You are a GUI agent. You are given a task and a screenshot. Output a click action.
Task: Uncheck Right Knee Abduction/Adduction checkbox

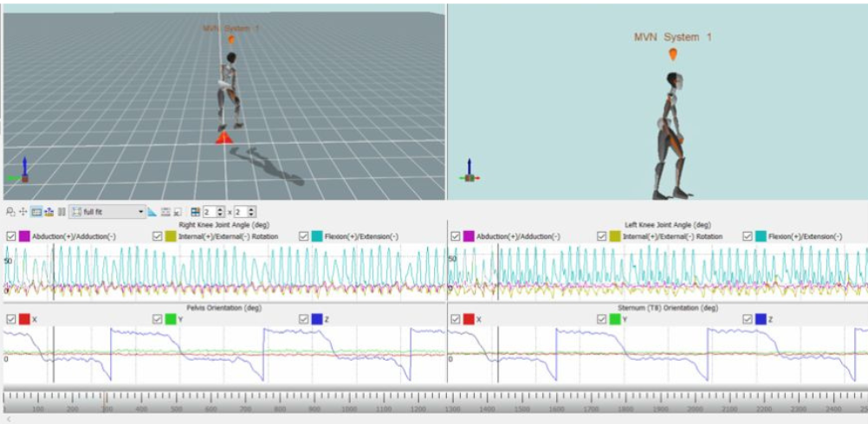(10, 236)
